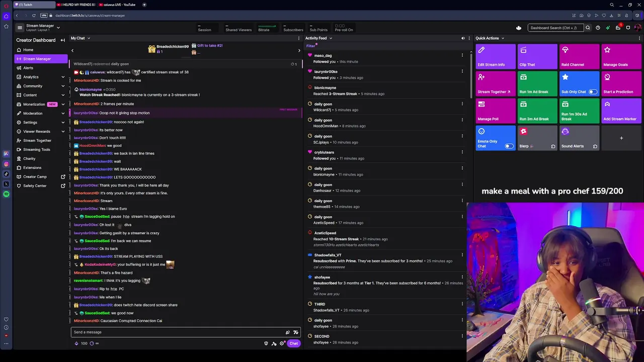
Task: Open notifications inbox with red badge
Action: pyautogui.click(x=618, y=28)
